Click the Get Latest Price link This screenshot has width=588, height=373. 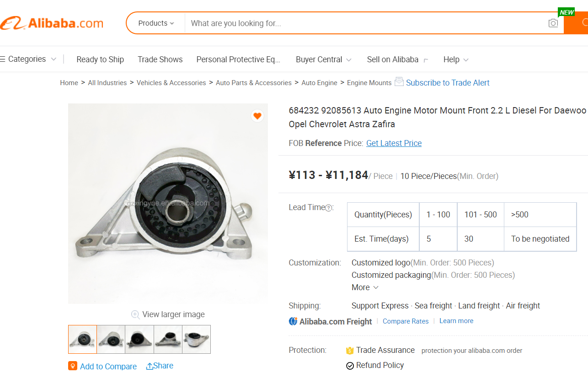click(x=394, y=143)
